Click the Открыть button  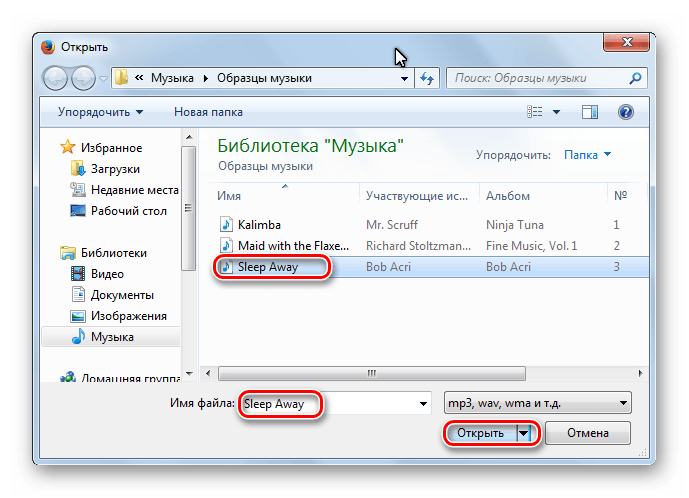pos(480,433)
